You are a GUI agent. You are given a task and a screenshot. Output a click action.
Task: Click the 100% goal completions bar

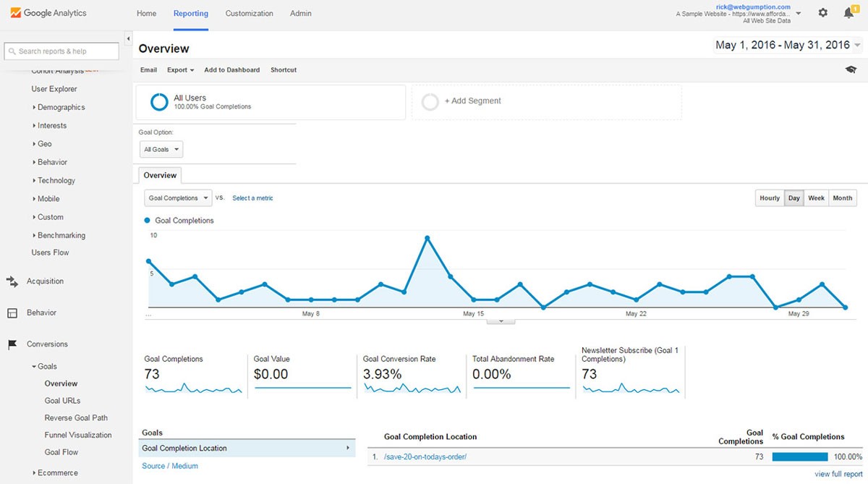click(800, 457)
